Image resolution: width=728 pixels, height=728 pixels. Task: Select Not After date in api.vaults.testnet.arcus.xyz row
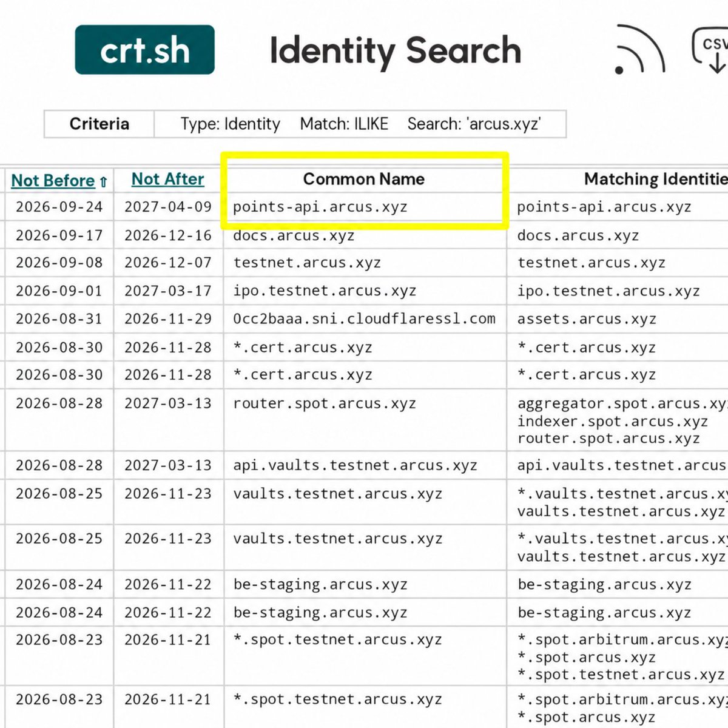click(168, 465)
